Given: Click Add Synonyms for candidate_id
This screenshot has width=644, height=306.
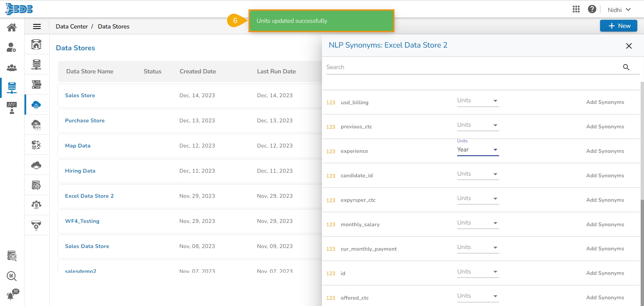Looking at the screenshot, I should (x=605, y=176).
